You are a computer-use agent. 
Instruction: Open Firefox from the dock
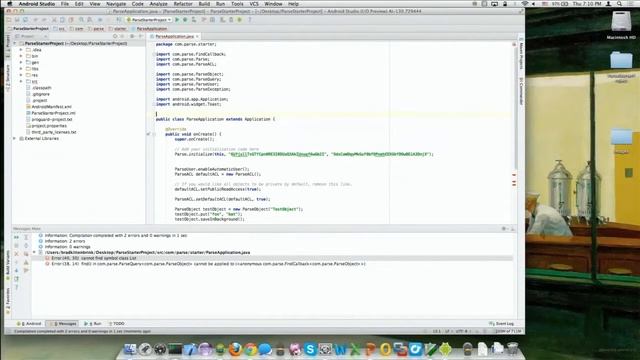pos(235,349)
